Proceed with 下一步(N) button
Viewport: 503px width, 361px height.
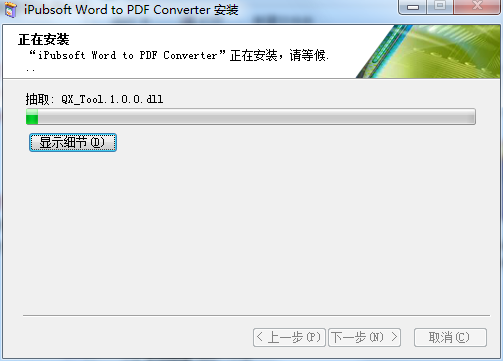click(x=364, y=337)
